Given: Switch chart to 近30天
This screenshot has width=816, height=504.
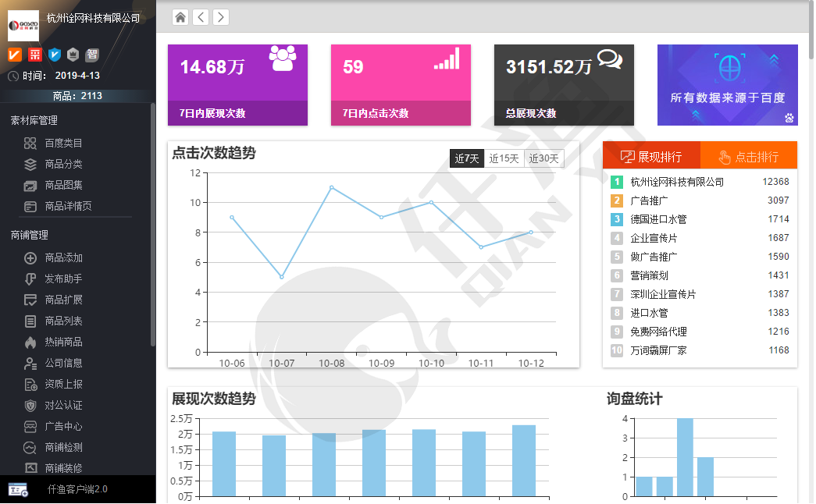Looking at the screenshot, I should (543, 158).
